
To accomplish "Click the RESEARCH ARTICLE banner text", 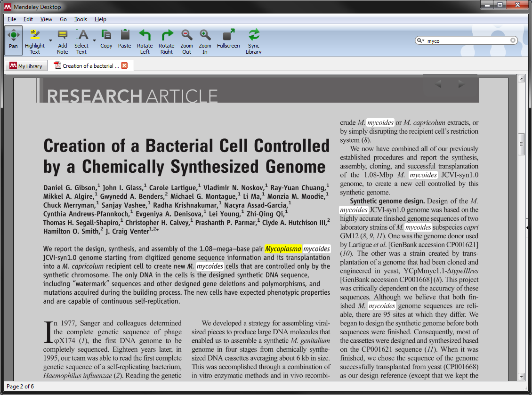I will click(x=132, y=96).
